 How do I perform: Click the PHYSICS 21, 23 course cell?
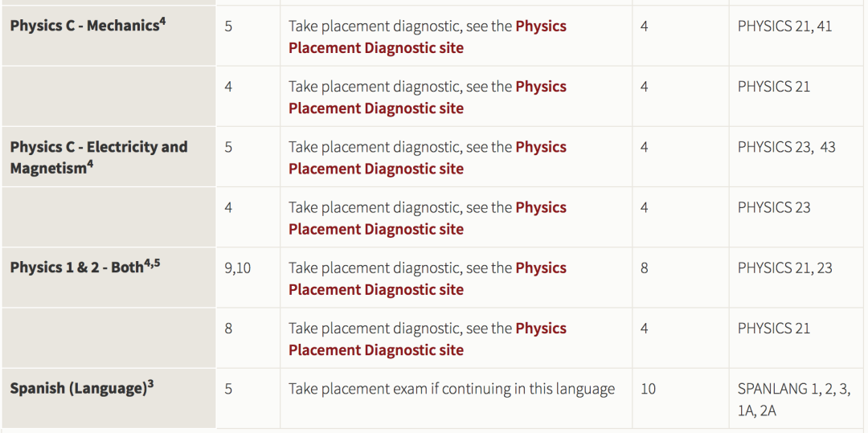point(784,268)
